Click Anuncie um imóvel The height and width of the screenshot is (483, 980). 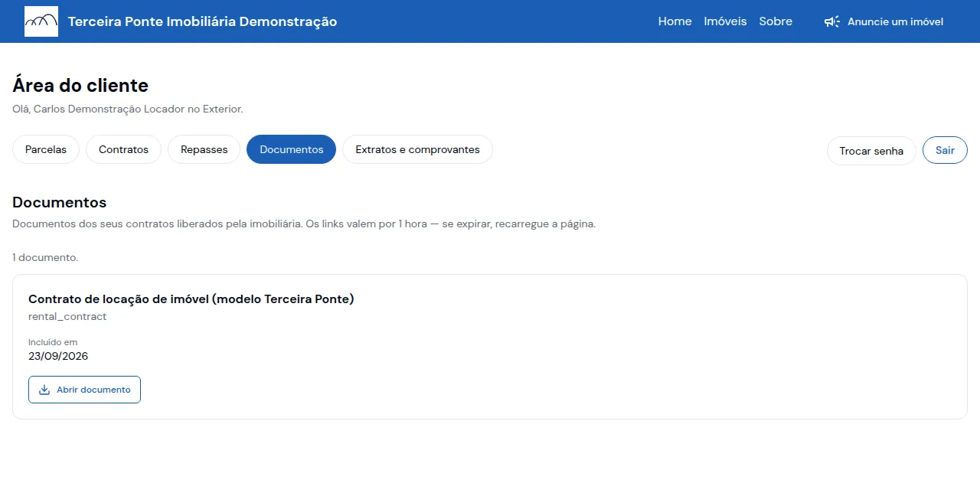(x=884, y=21)
